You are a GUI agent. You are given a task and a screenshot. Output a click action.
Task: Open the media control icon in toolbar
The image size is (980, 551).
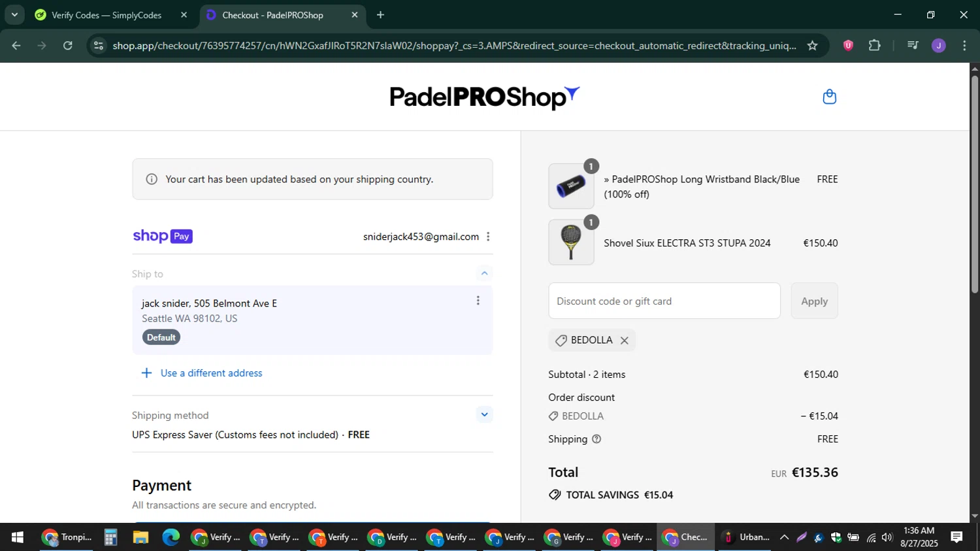[913, 46]
